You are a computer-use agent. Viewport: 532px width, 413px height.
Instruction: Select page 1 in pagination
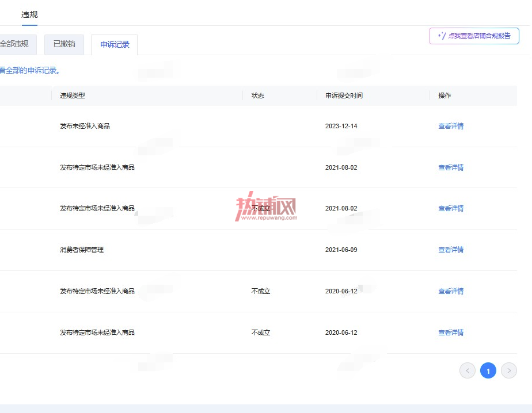tap(488, 370)
